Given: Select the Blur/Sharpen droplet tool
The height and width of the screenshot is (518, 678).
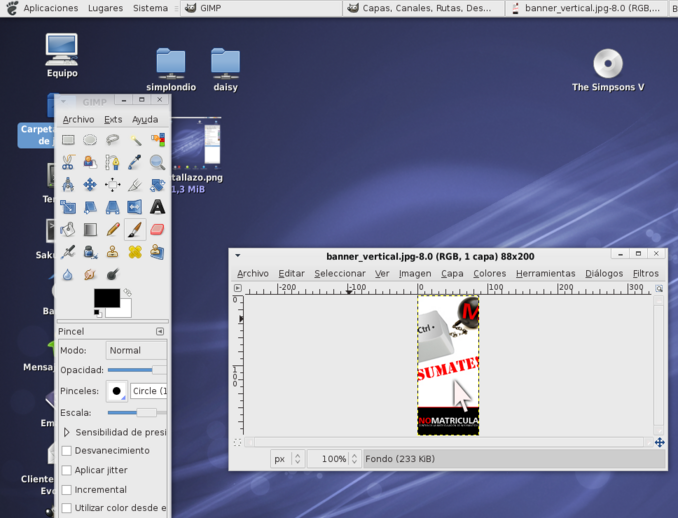Looking at the screenshot, I should (x=68, y=275).
